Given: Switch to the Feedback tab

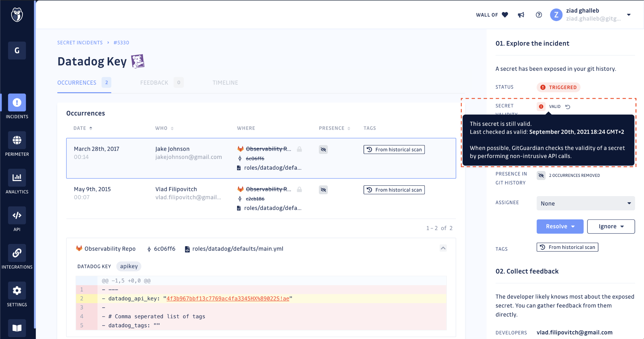Looking at the screenshot, I should [x=154, y=82].
